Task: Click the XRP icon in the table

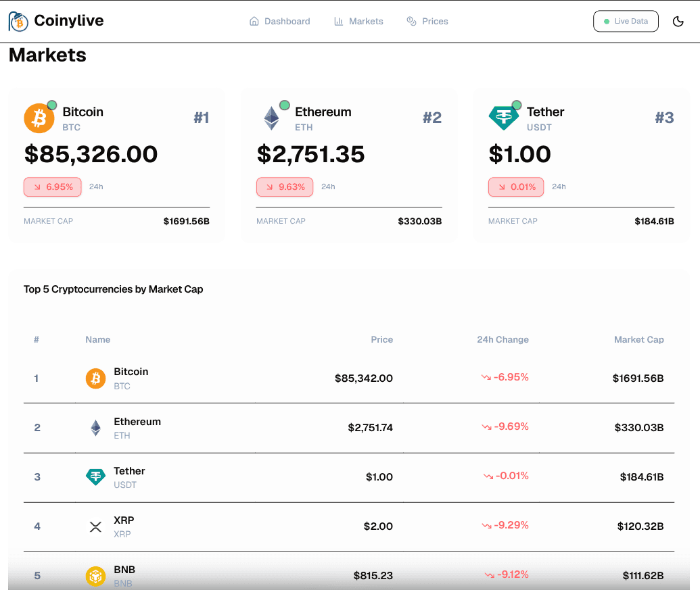Action: [x=95, y=526]
